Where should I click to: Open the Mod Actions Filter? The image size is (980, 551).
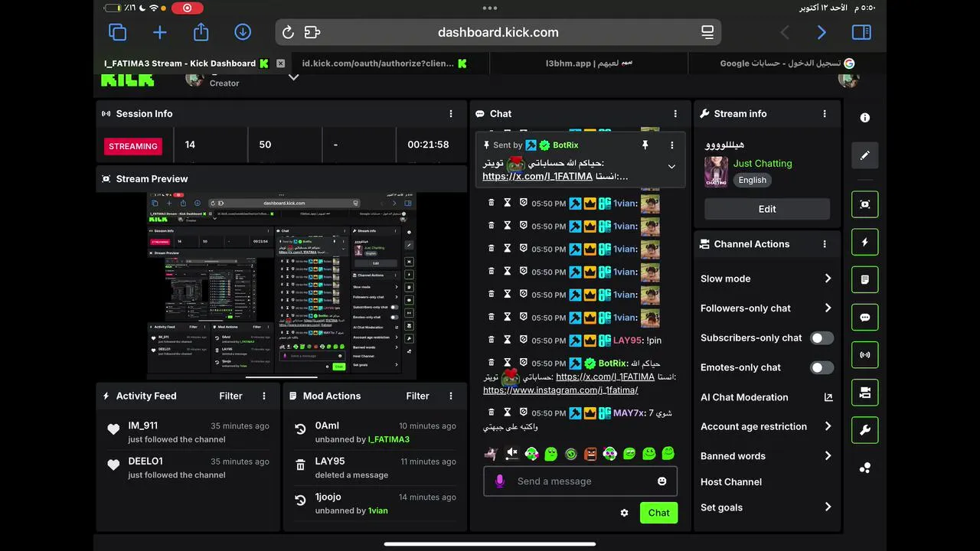[417, 396]
